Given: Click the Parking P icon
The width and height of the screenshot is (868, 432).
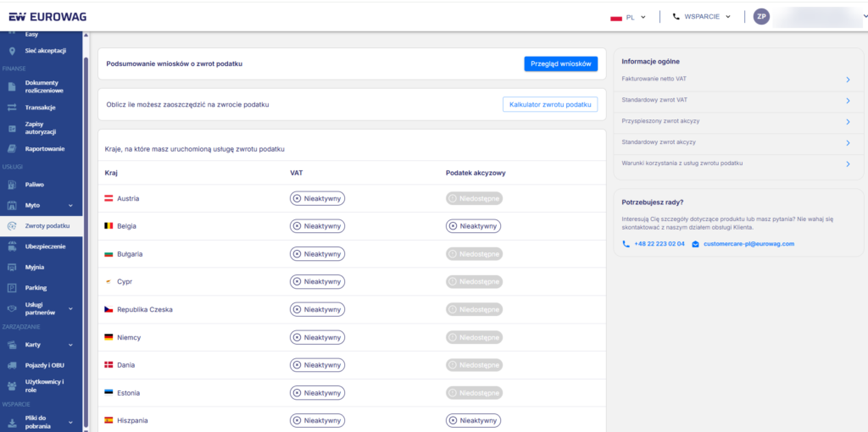Looking at the screenshot, I should click(12, 288).
